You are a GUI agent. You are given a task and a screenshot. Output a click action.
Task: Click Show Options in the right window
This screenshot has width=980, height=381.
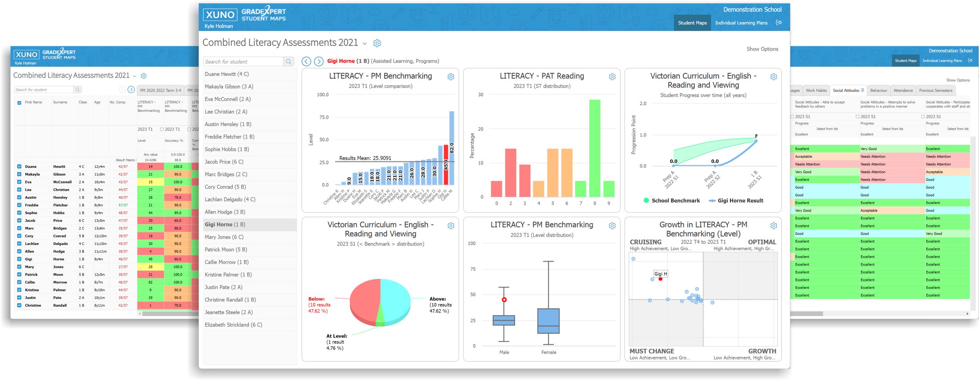point(958,80)
